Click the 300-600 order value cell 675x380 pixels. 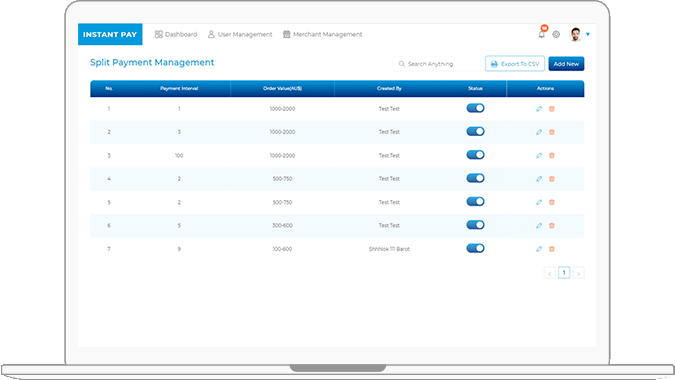282,226
